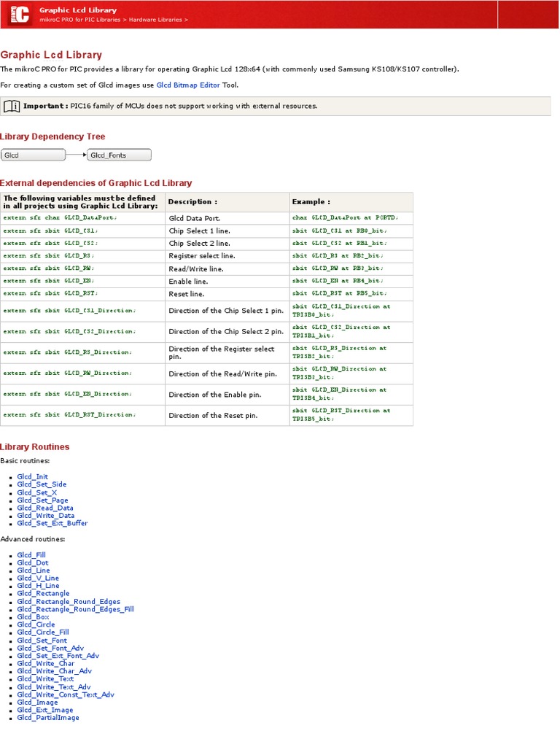Click External dependencies of Graphic Lcd Library heading
Image resolution: width=560 pixels, height=747 pixels.
(96, 183)
